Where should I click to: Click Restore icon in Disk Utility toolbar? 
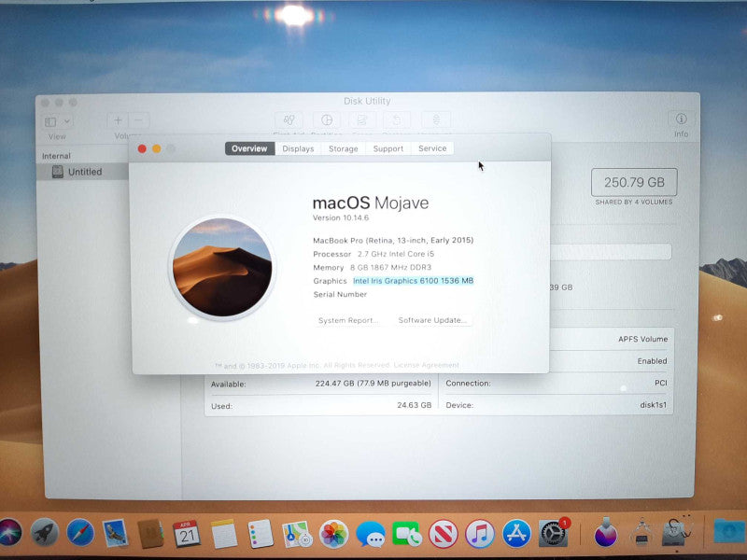(x=398, y=120)
